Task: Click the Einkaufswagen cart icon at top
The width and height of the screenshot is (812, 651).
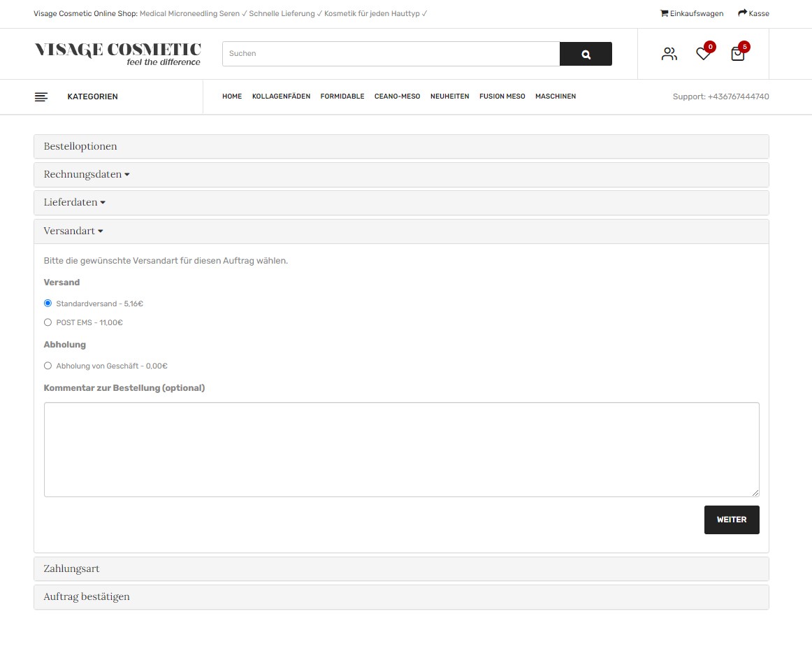Action: coord(664,13)
